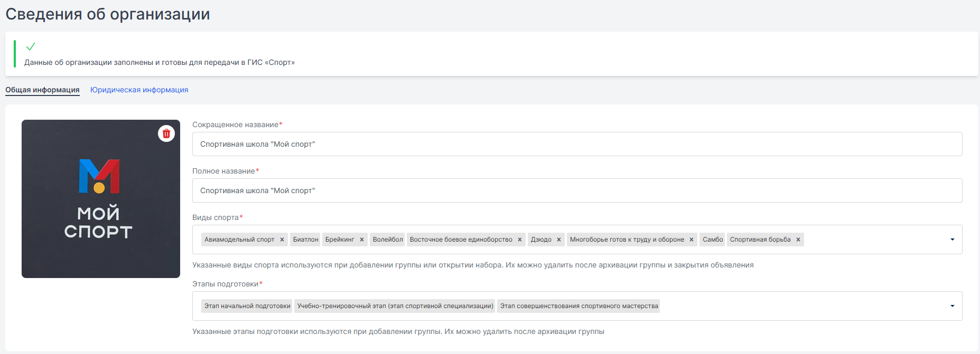Click the green checkmark status icon
Image resolution: width=980 pixels, height=354 pixels.
(31, 46)
